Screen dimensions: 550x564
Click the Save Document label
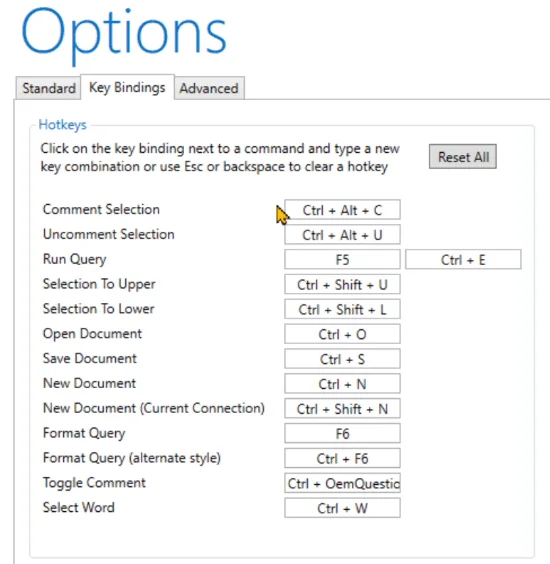pyautogui.click(x=90, y=358)
